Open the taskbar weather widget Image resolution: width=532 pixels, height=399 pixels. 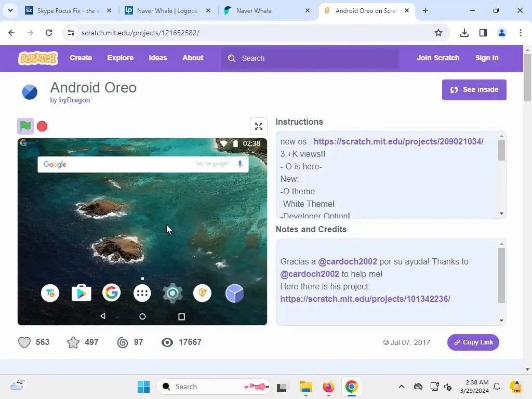[x=17, y=385]
